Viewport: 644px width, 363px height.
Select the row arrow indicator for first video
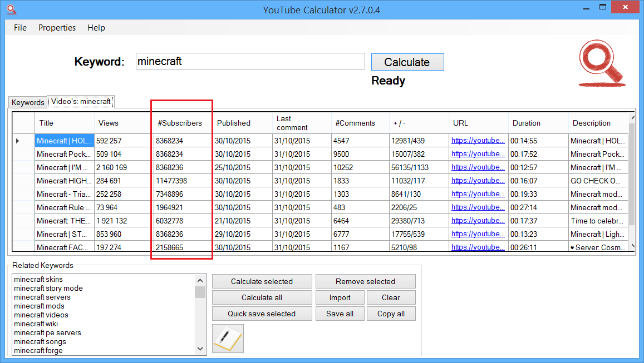coord(18,141)
